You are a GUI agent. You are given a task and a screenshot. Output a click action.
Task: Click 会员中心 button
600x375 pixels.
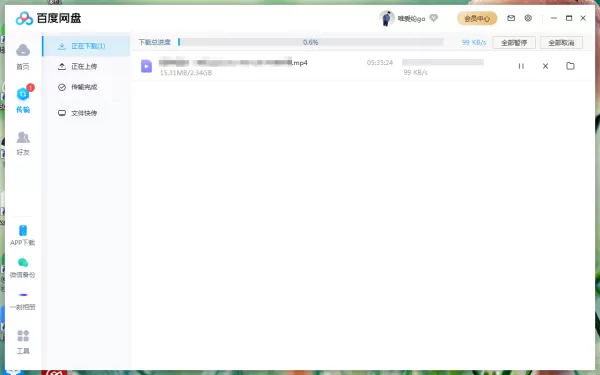[x=477, y=18]
